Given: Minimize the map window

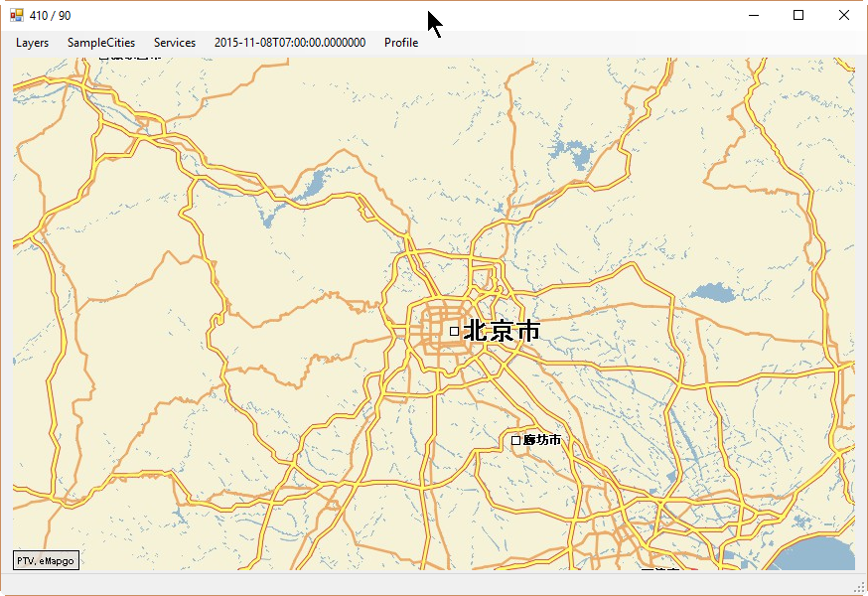Looking at the screenshot, I should (x=754, y=15).
